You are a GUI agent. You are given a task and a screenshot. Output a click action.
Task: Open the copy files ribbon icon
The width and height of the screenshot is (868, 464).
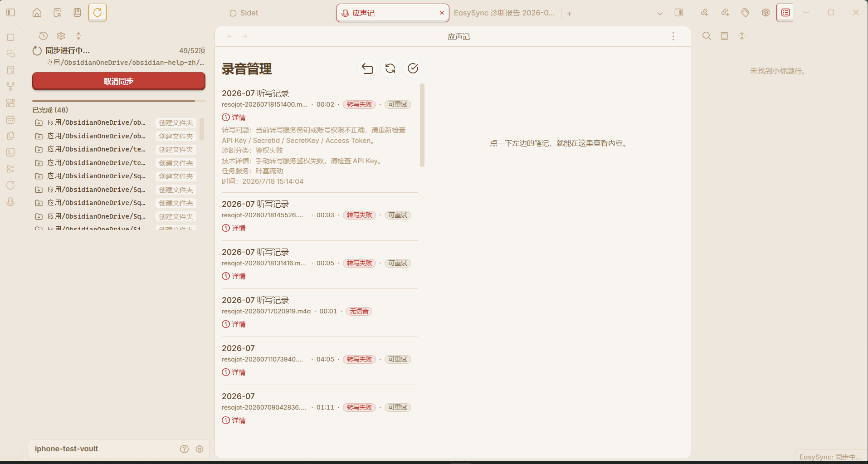[x=11, y=136]
